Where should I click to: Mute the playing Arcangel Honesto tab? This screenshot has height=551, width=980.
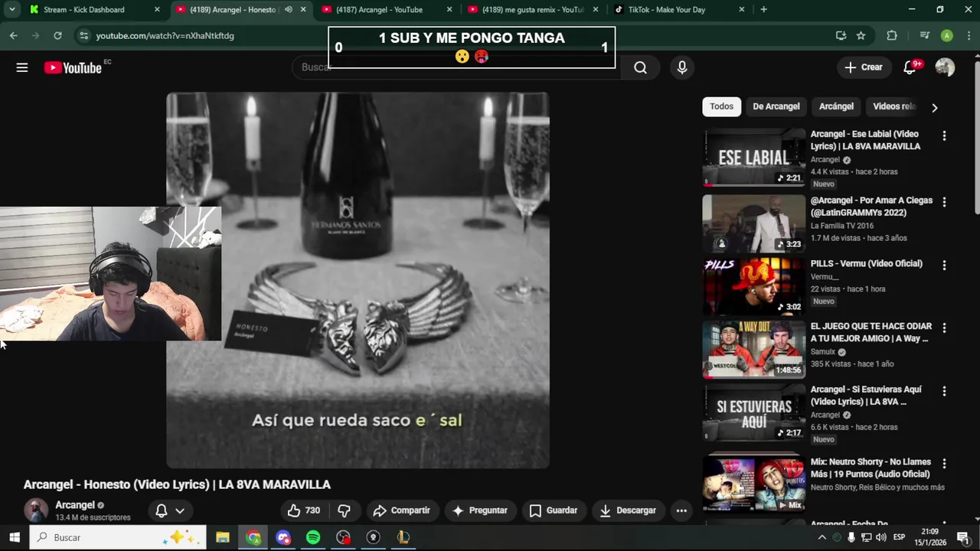(x=289, y=10)
